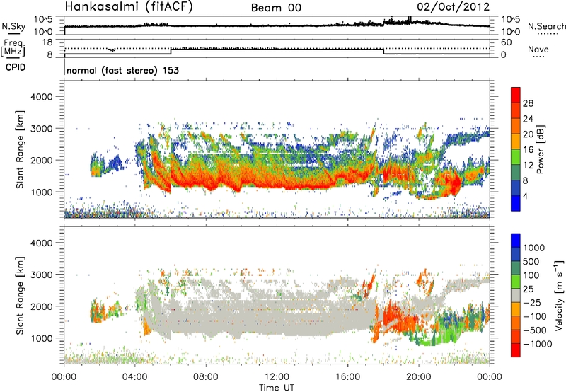Screen dimensions: 566x392
Task: Click the 1000 tick on velocity panel
Action: (x=41, y=338)
